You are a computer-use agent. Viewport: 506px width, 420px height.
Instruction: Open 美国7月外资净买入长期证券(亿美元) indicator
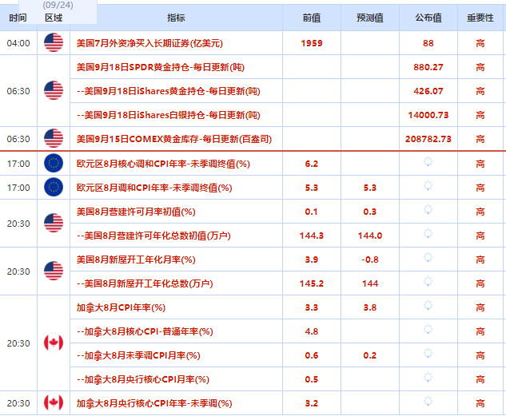tap(149, 43)
